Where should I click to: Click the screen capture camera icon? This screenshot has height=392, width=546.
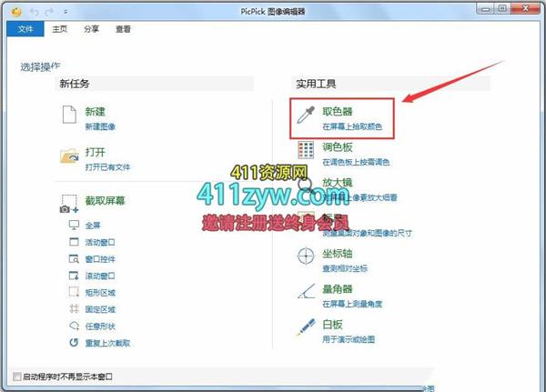coord(69,204)
